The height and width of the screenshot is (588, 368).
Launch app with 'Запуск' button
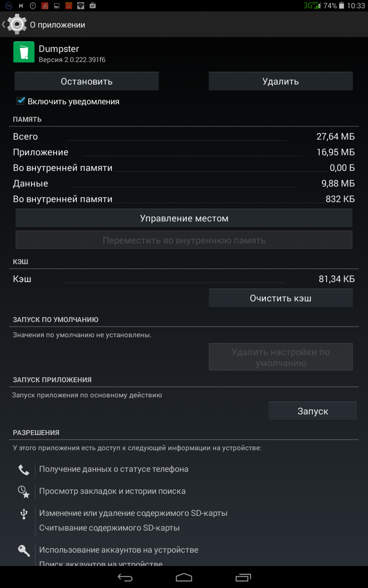[313, 411]
